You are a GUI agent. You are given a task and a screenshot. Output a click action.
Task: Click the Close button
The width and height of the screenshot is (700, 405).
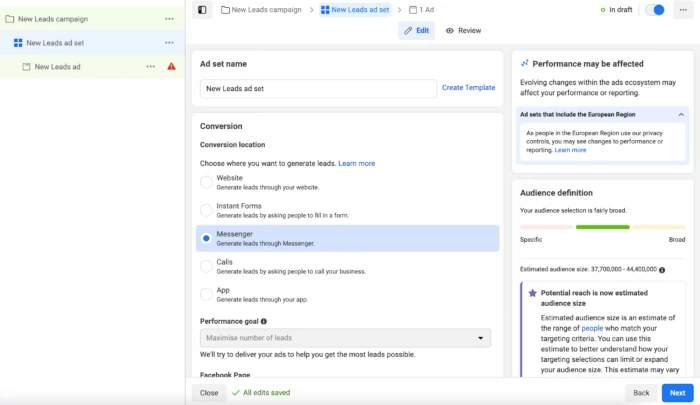(x=209, y=393)
